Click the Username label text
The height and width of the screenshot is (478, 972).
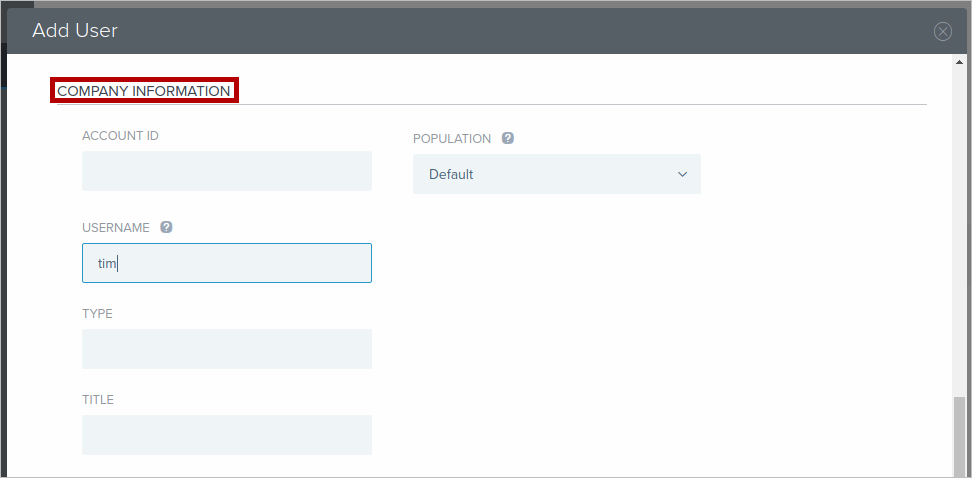click(116, 227)
